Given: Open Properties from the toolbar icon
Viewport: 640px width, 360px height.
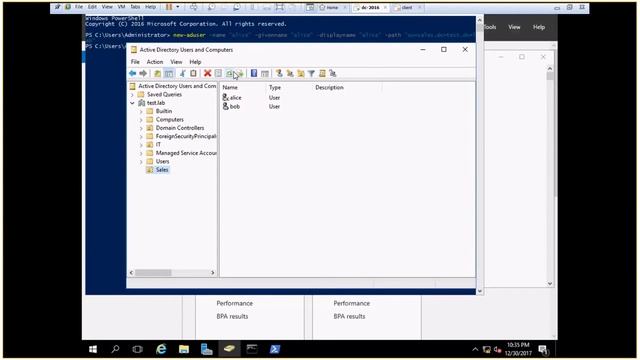Looking at the screenshot, I should (218, 73).
